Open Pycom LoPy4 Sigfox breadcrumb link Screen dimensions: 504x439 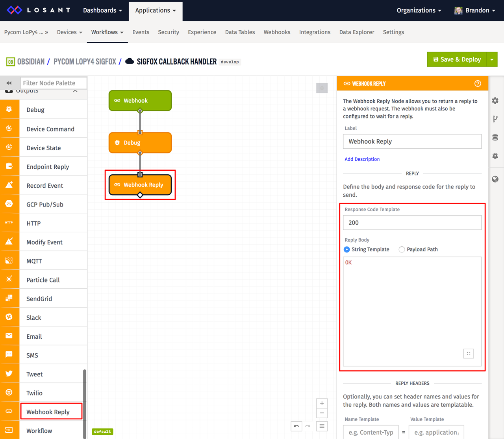(85, 62)
